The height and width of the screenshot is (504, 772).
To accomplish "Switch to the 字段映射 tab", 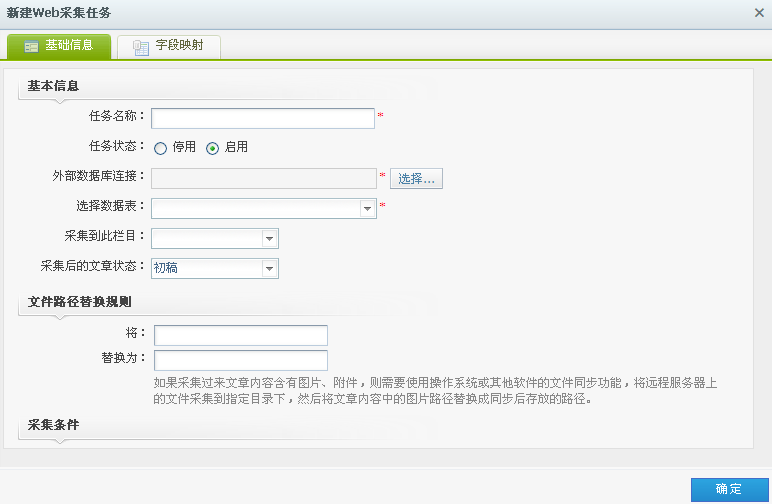I will [x=179, y=46].
